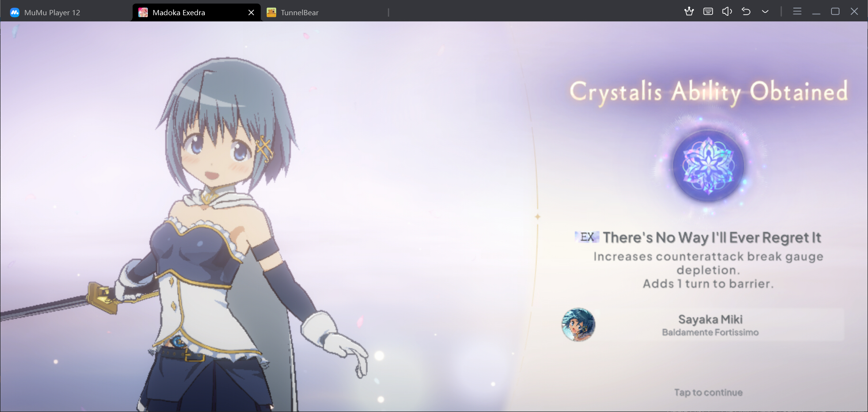
Task: Click the 'Adds 1 turn to barrier.' text
Action: point(708,284)
